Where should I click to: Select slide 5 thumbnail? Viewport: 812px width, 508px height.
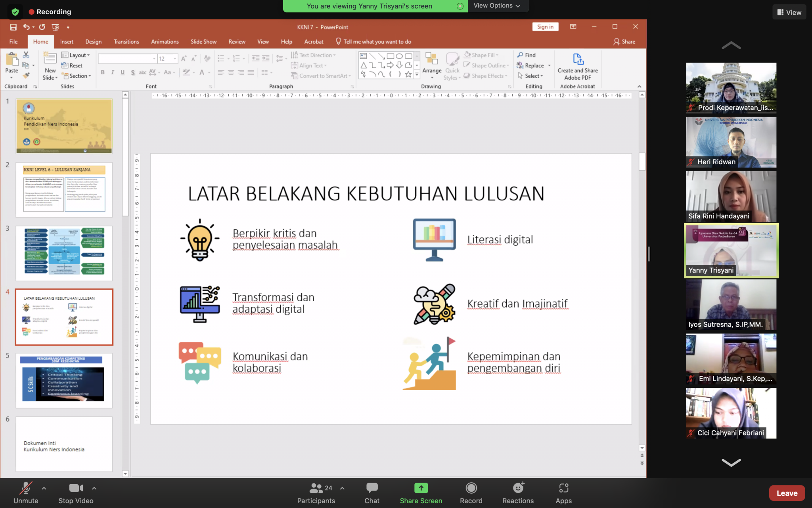pos(64,381)
